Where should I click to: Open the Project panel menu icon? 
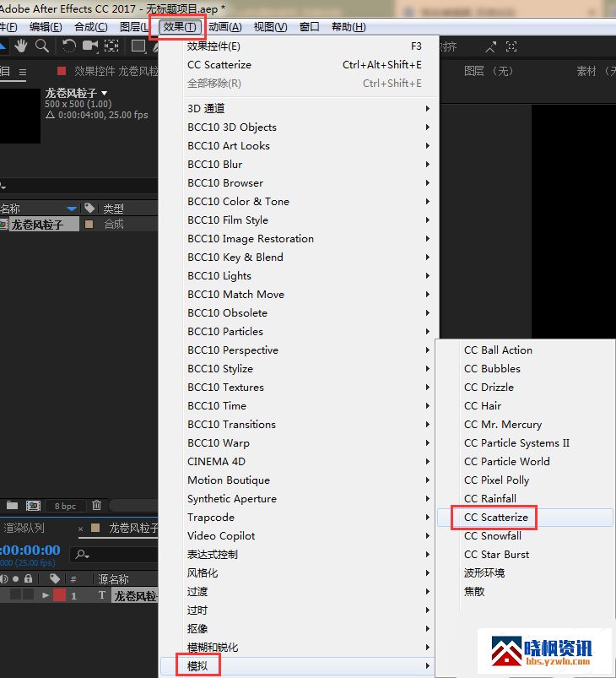23,72
